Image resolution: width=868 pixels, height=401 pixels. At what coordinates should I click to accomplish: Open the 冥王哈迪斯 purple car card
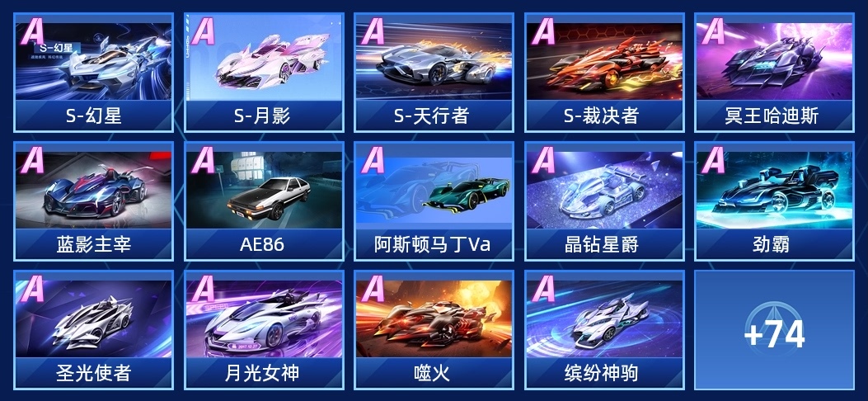tap(775, 73)
